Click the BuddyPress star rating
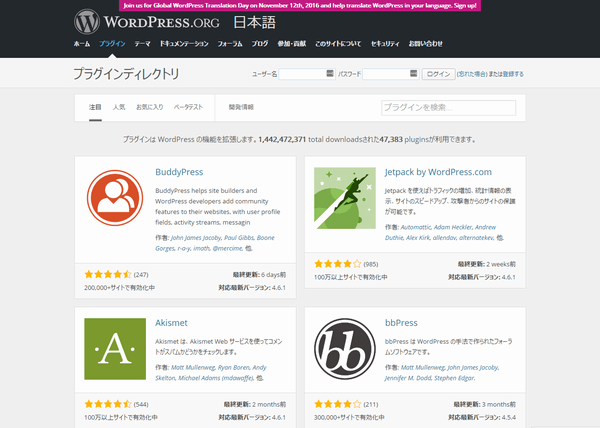 pos(108,274)
